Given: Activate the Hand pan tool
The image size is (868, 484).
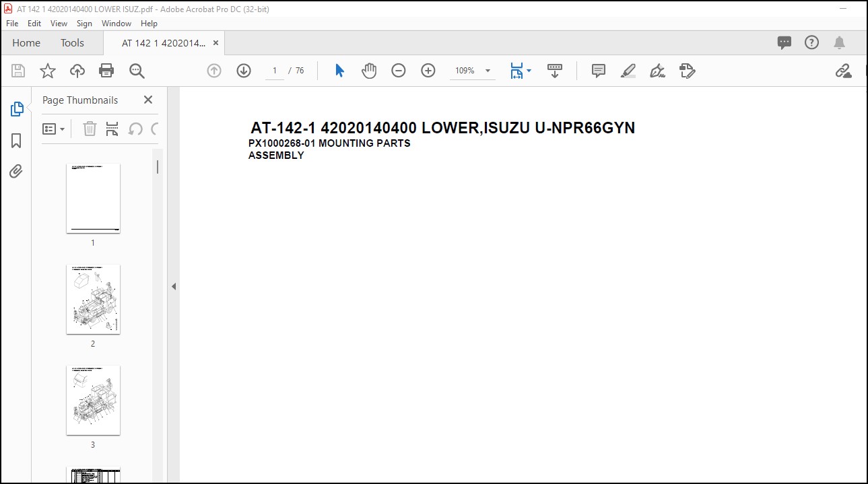Looking at the screenshot, I should (369, 71).
